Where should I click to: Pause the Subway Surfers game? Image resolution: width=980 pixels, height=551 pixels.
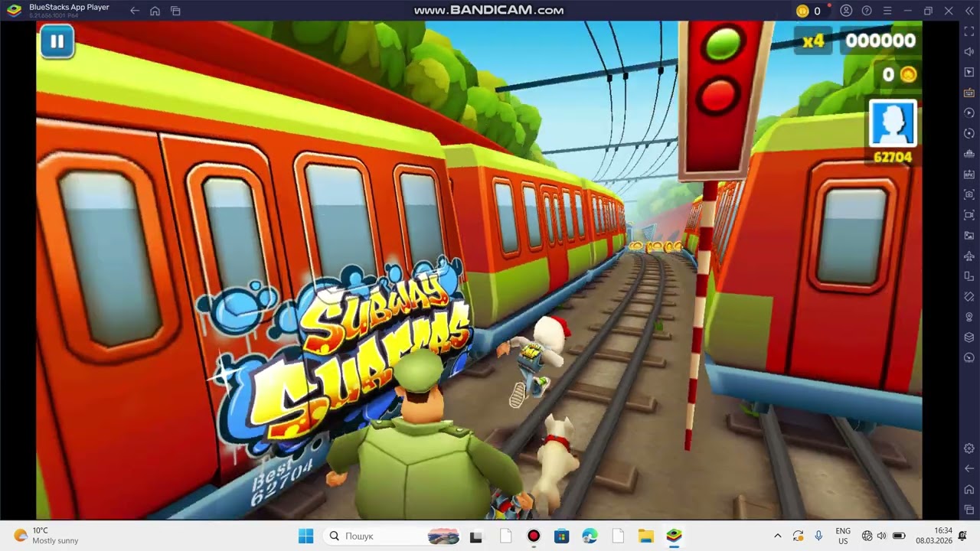[x=57, y=42]
